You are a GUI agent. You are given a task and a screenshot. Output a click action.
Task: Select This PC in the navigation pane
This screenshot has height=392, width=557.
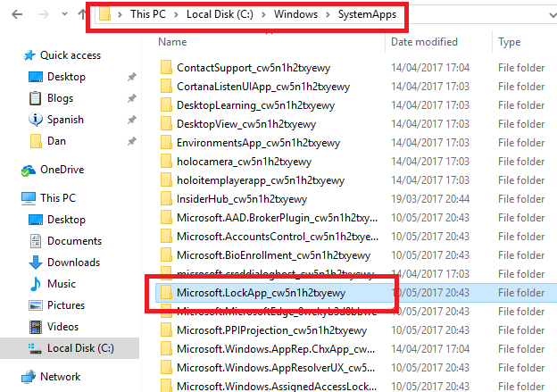(58, 198)
